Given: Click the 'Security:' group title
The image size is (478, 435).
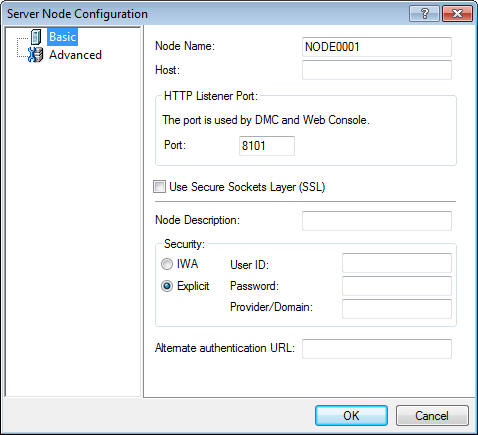Looking at the screenshot, I should (x=184, y=244).
